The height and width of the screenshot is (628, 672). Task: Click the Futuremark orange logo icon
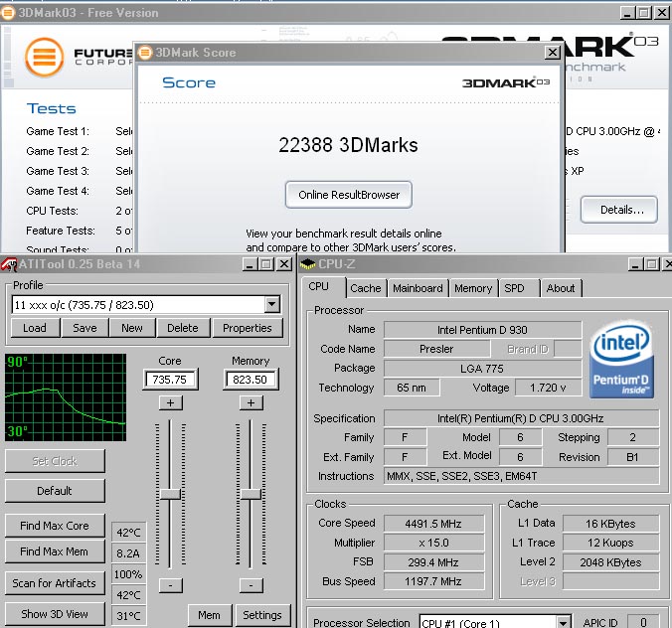click(44, 57)
